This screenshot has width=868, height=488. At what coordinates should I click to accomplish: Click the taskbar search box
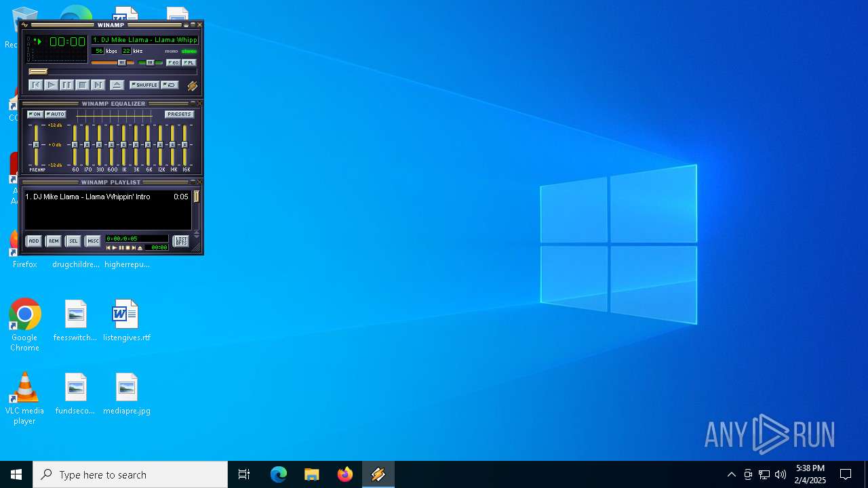pyautogui.click(x=130, y=474)
